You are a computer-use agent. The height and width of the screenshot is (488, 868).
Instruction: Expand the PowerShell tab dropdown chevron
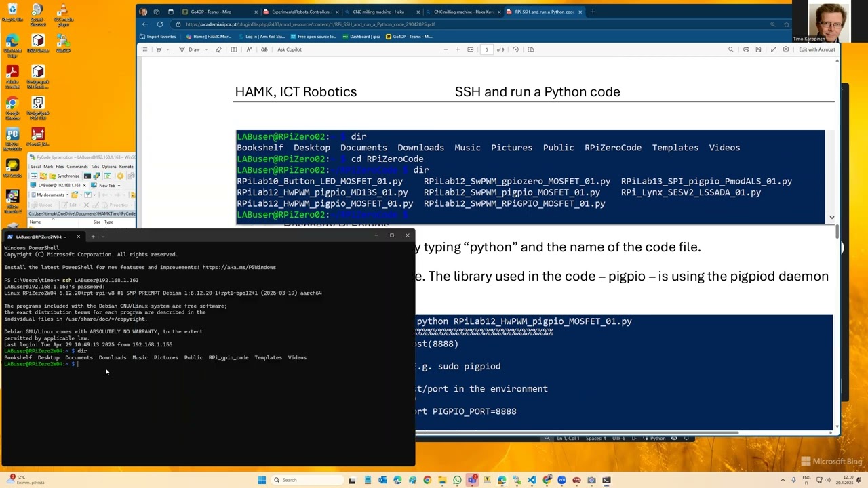click(x=103, y=237)
